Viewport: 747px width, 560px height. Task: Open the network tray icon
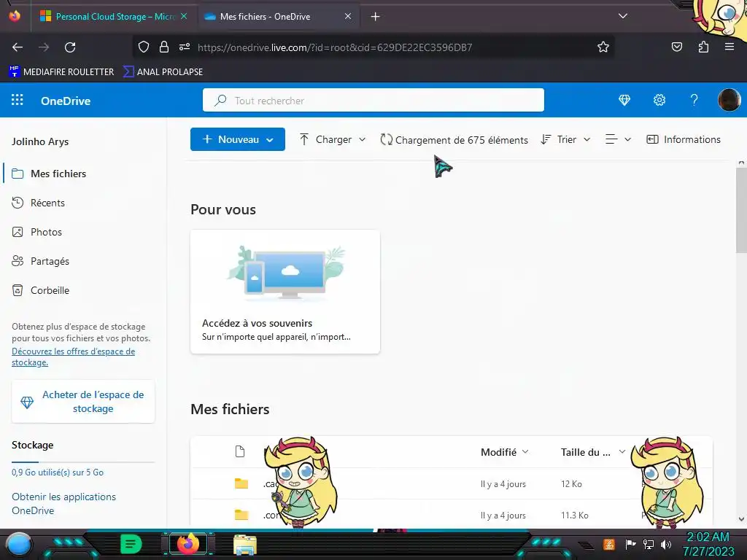point(648,544)
